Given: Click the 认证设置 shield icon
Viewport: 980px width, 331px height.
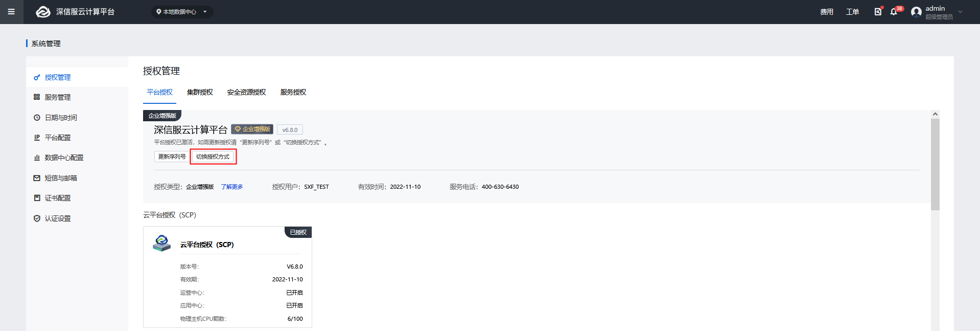Looking at the screenshot, I should coord(37,218).
